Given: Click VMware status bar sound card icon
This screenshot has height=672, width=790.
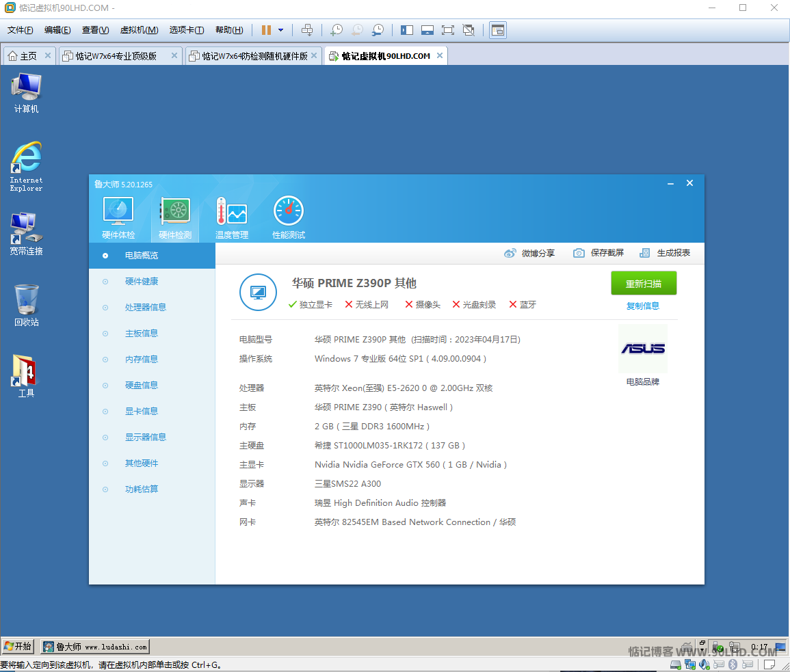Looking at the screenshot, I should coord(705,664).
